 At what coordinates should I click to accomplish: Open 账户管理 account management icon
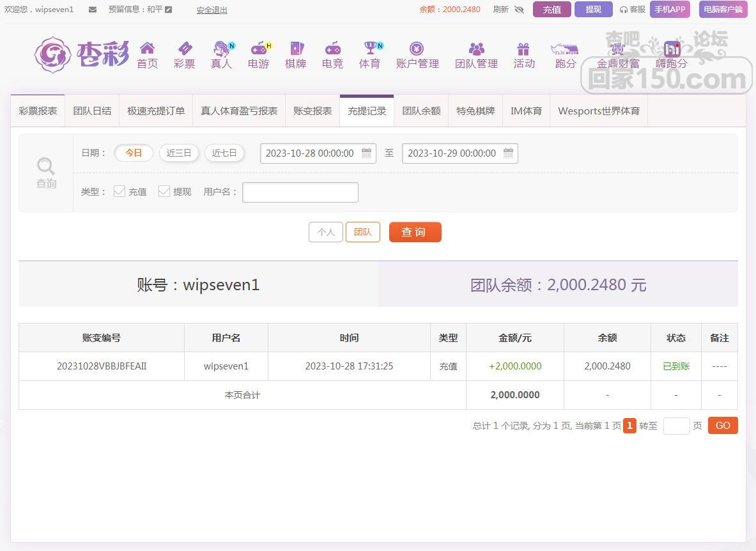coord(417,49)
